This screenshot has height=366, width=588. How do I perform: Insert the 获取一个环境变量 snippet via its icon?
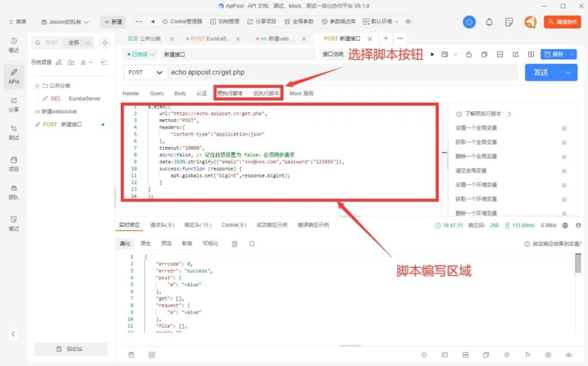[x=564, y=199]
